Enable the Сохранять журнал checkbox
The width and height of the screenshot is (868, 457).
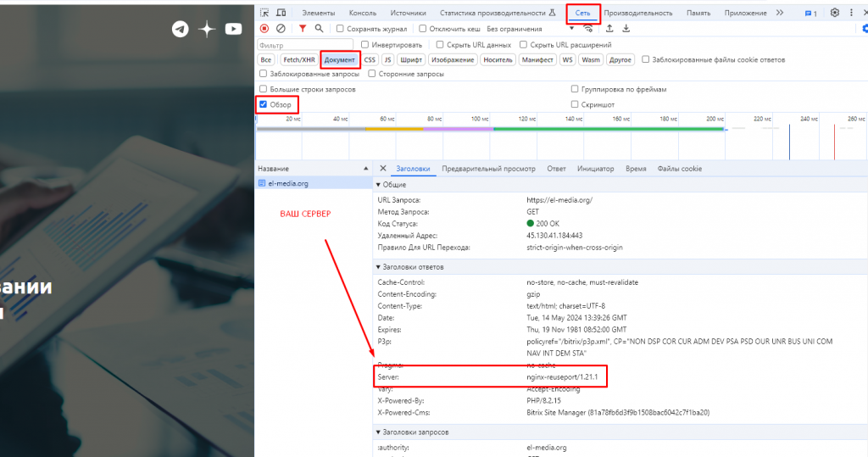pyautogui.click(x=340, y=29)
